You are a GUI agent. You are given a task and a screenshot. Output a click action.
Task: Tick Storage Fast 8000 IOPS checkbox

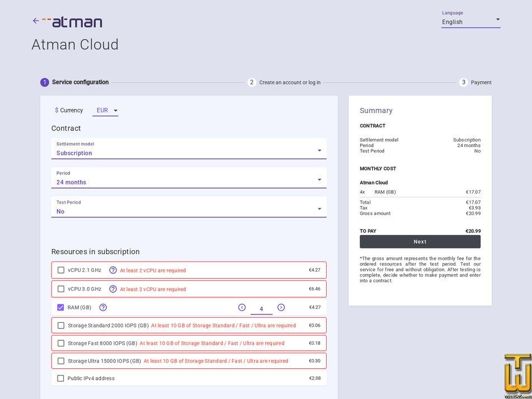click(61, 343)
